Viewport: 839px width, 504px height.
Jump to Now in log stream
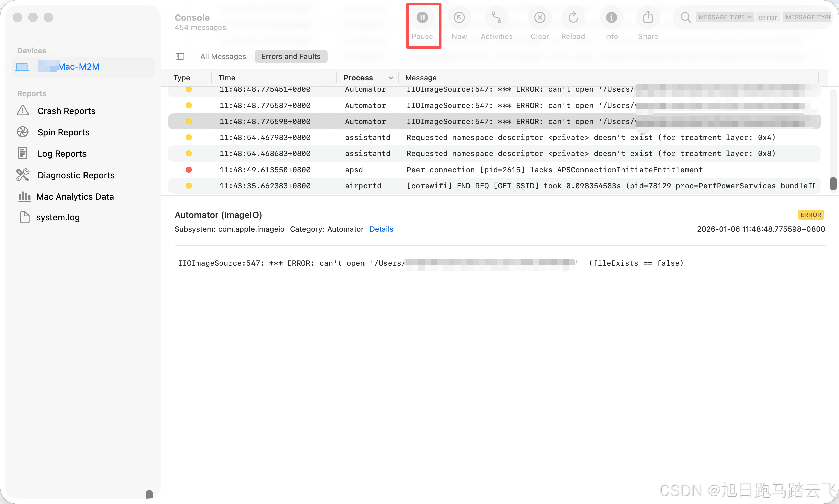(459, 18)
